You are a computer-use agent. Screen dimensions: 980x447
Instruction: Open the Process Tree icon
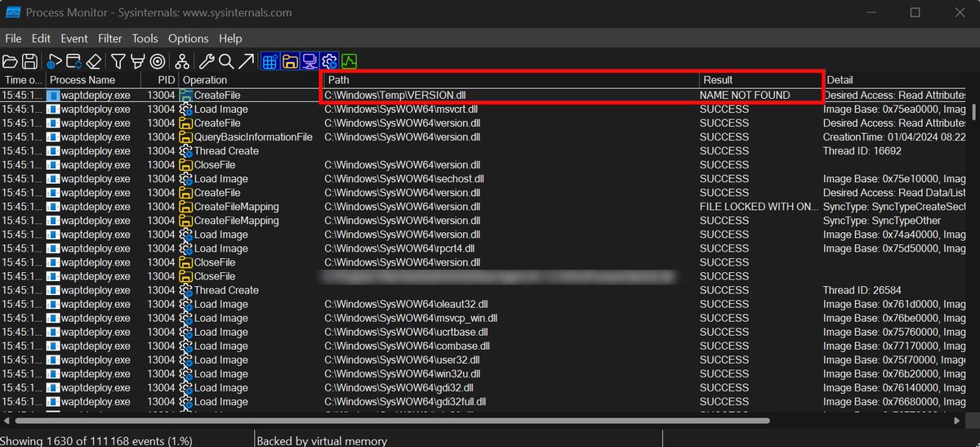(181, 61)
